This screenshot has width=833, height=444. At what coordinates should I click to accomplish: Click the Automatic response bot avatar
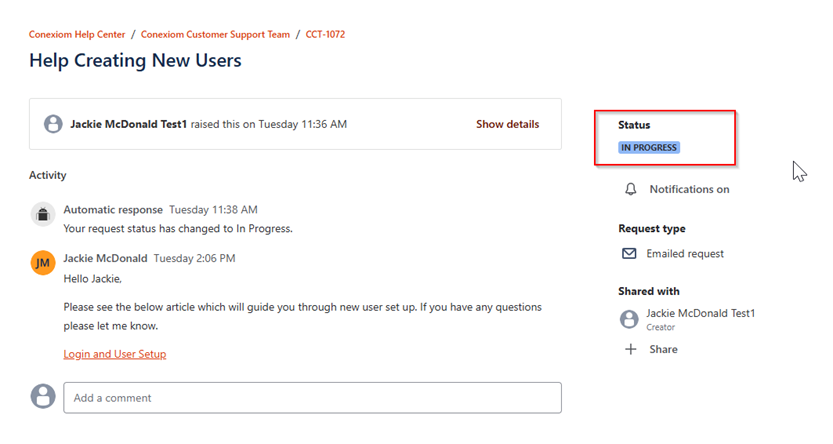point(42,214)
